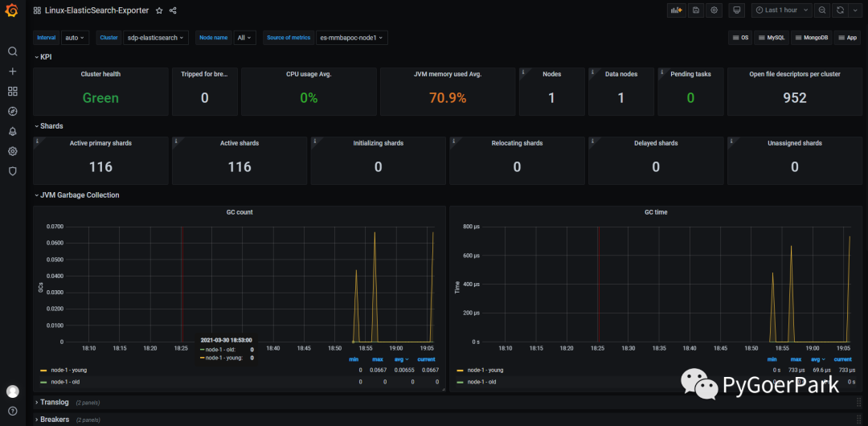Open the user profile avatar
868x426 pixels.
[12, 391]
